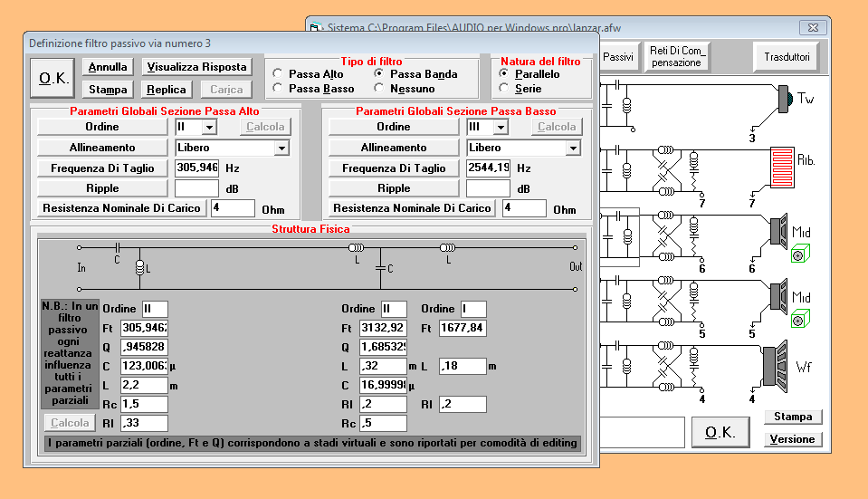Click Frequenza Di Taglio button, Passa Alto
This screenshot has height=499, width=868.
pyautogui.click(x=102, y=168)
